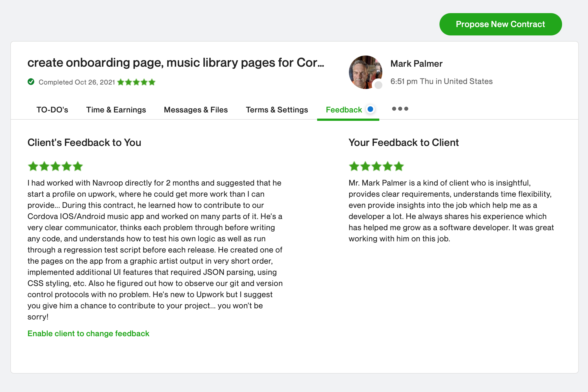Screen dimensions: 588x392
Task: Click the truncated contract title heading
Action: click(x=176, y=62)
